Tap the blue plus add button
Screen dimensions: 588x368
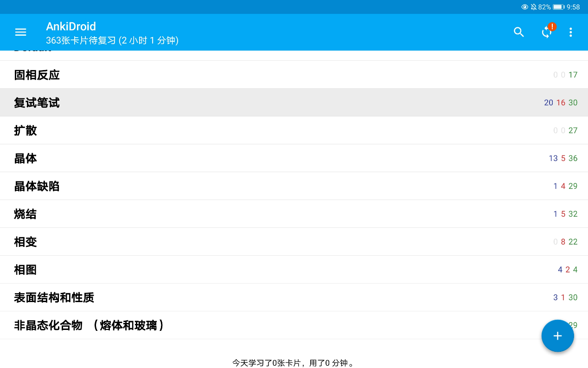557,336
